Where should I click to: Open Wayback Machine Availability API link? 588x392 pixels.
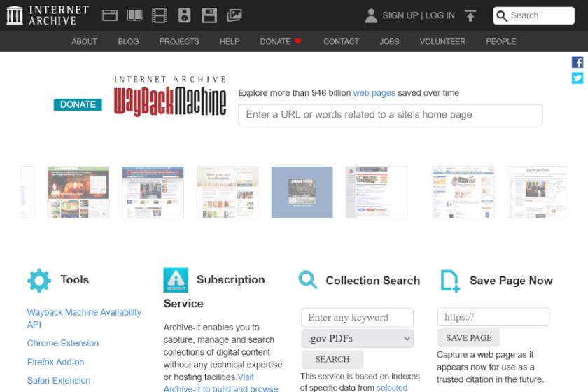click(x=84, y=318)
